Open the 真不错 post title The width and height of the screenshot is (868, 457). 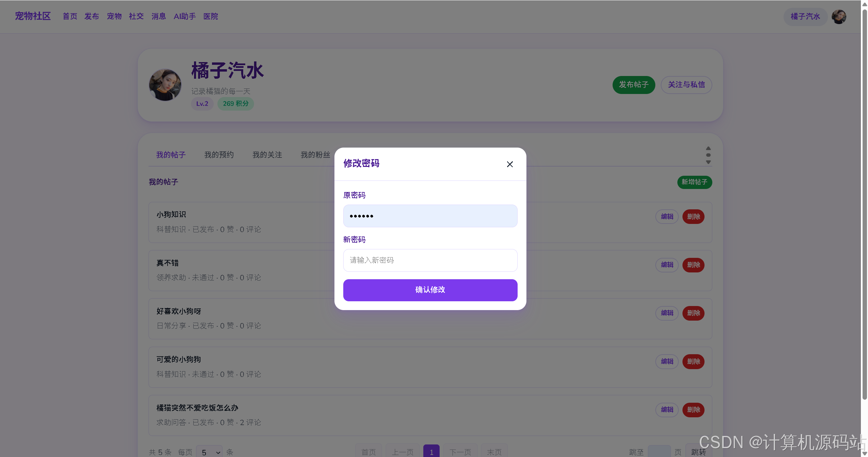(x=168, y=263)
